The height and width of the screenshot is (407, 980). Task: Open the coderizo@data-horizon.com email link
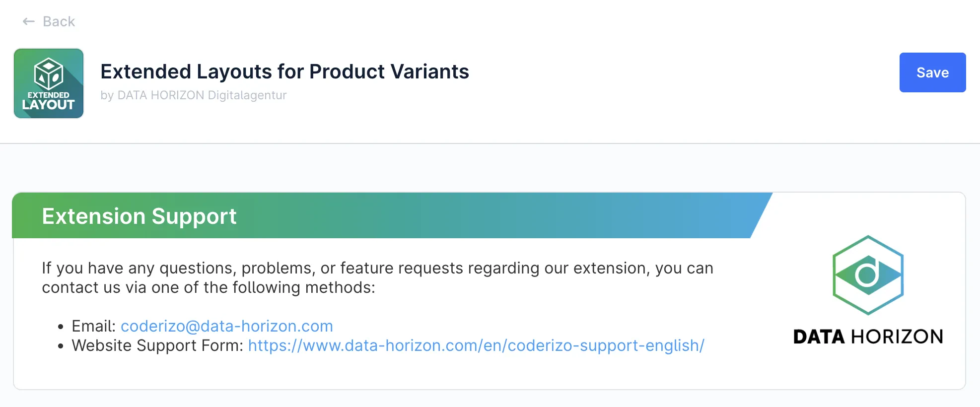(226, 326)
